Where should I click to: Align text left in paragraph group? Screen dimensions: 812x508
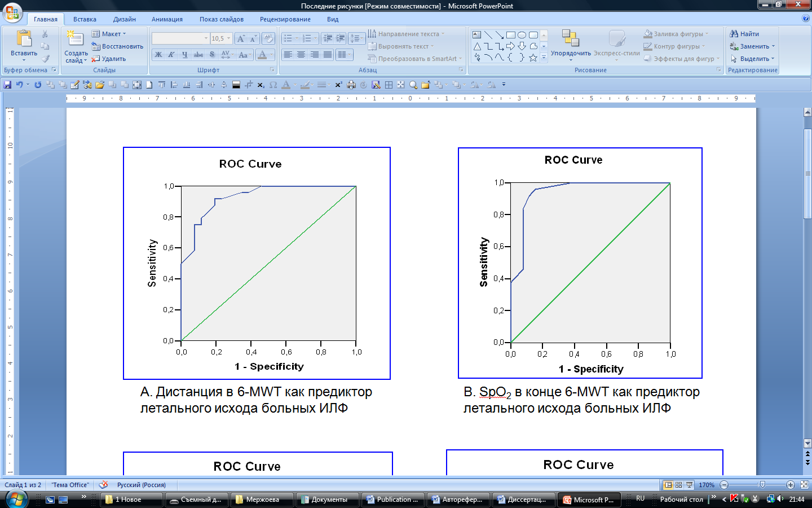click(x=288, y=55)
